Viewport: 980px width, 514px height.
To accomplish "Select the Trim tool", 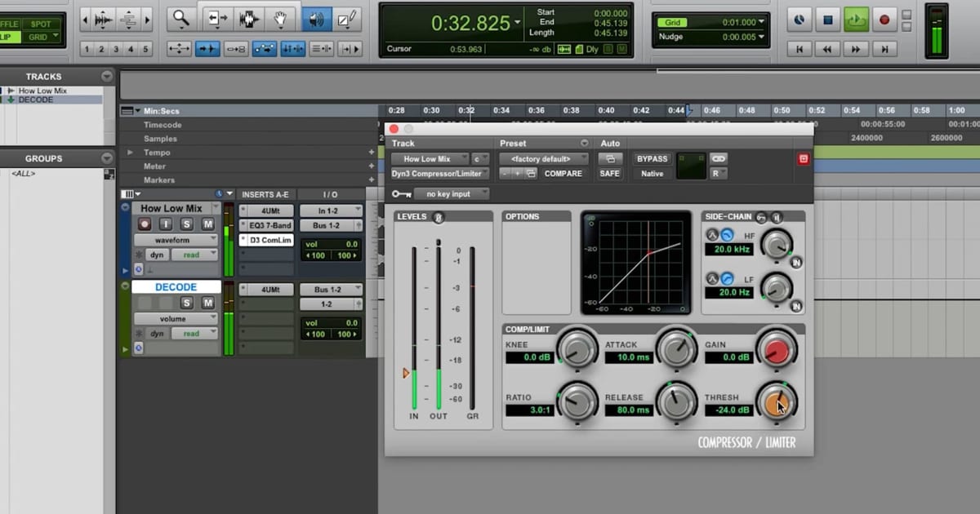I will (217, 18).
